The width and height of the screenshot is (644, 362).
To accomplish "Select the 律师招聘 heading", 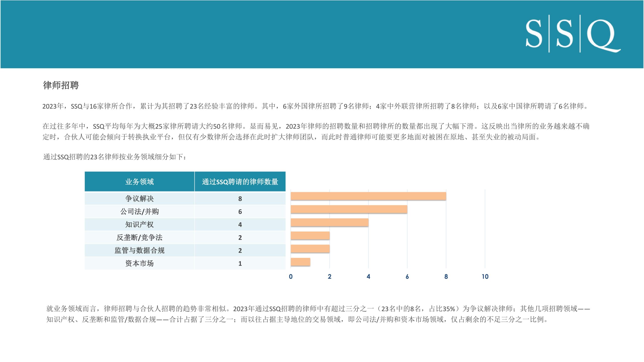I will pos(61,85).
